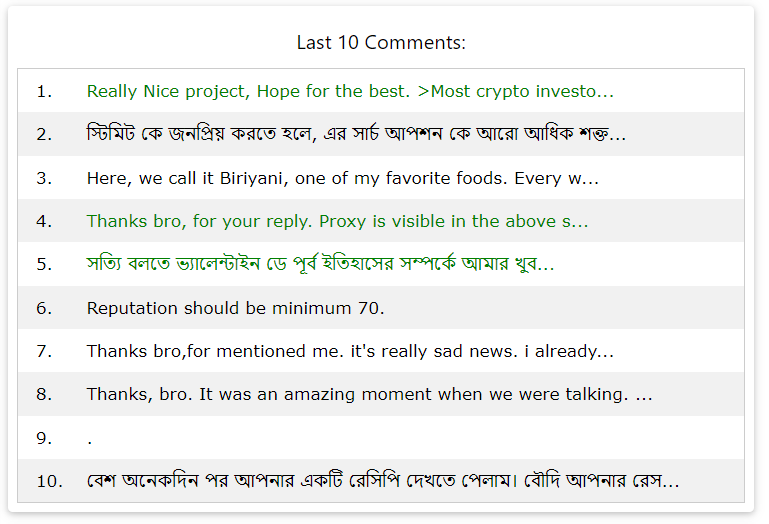Click the row number '6.' in the list
The height and width of the screenshot is (524, 769).
point(44,308)
